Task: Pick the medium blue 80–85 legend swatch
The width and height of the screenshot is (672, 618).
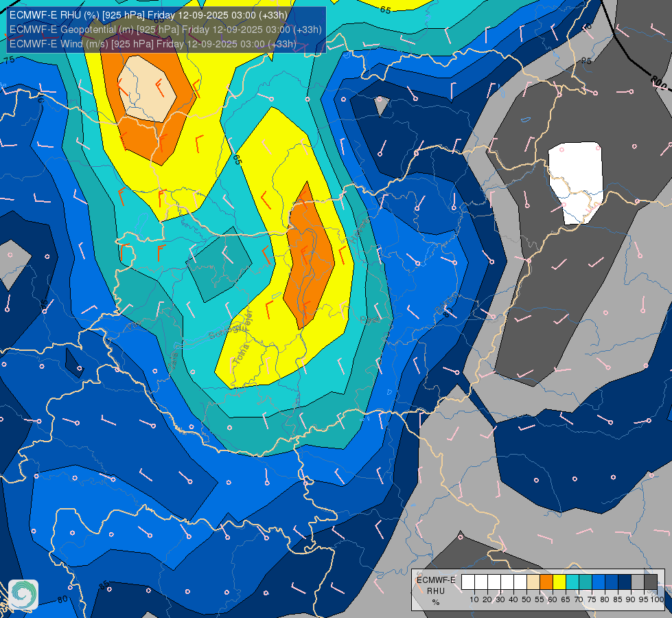Action: pos(612,582)
